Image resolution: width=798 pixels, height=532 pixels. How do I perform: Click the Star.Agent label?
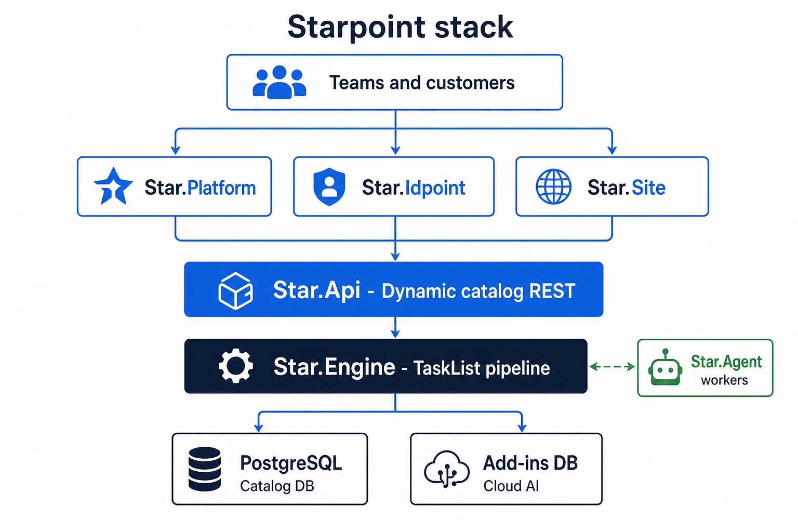tap(726, 361)
